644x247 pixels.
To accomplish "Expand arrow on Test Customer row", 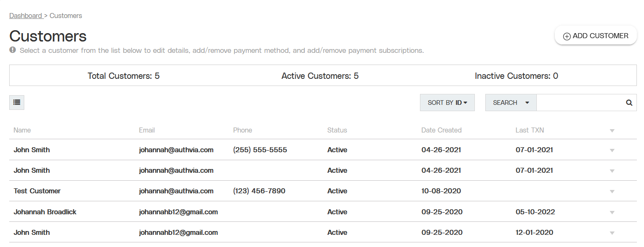I will (612, 192).
